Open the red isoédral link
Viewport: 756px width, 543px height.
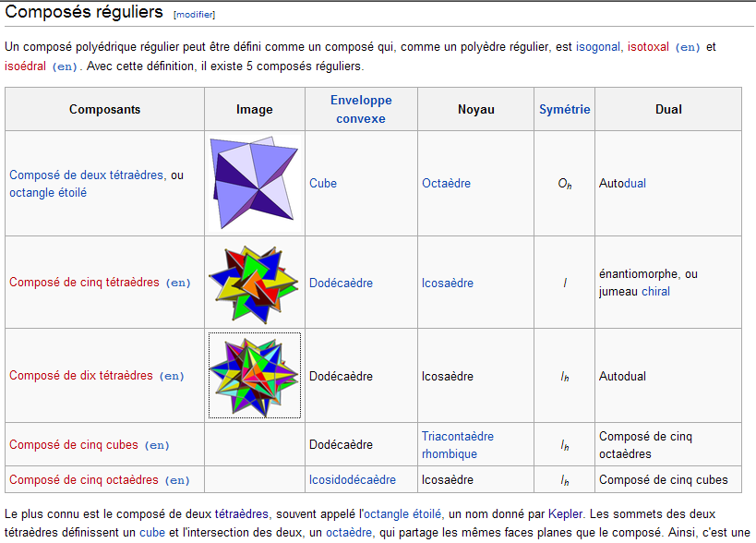25,66
